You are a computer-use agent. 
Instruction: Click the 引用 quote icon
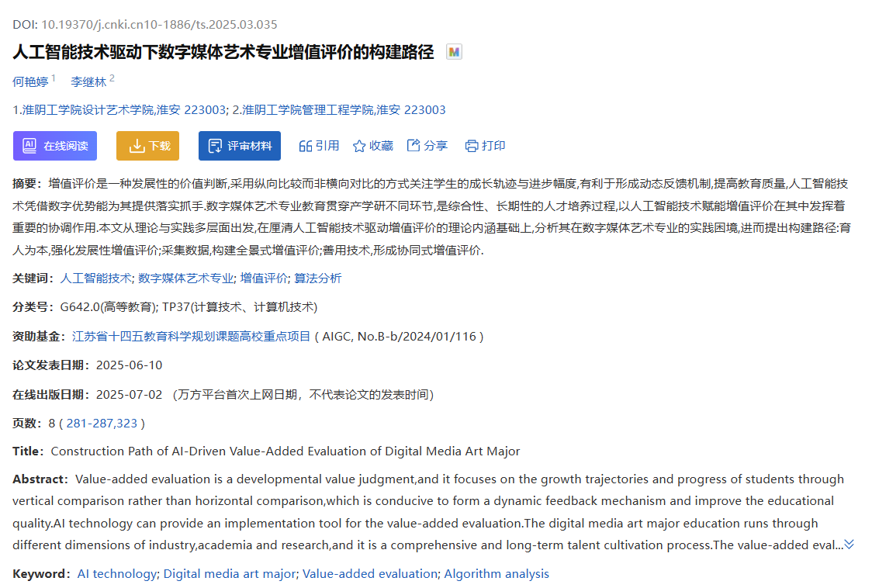[306, 146]
